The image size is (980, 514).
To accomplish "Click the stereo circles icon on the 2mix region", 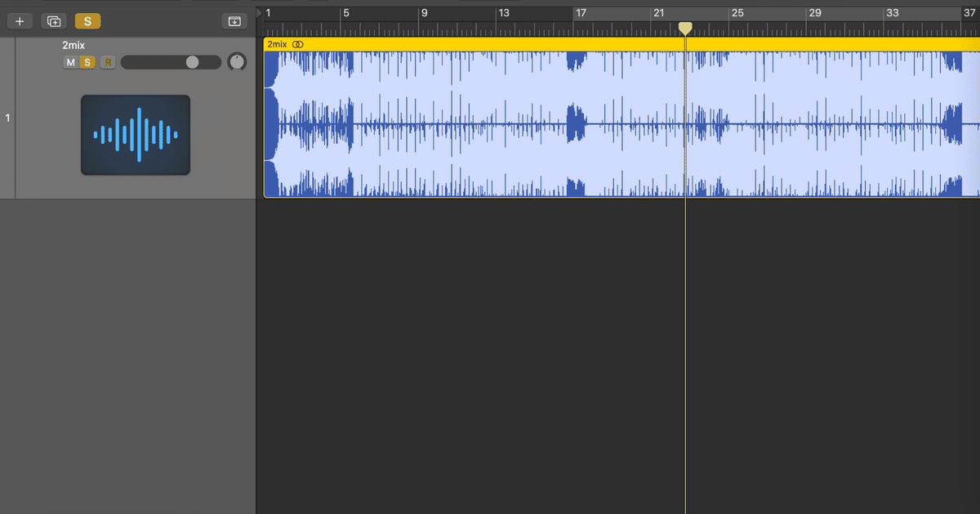I will (298, 43).
